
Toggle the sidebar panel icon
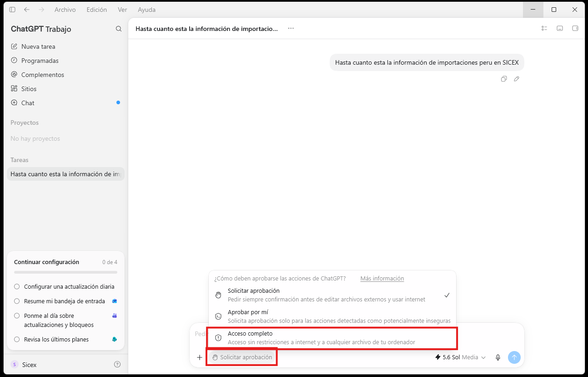12,10
